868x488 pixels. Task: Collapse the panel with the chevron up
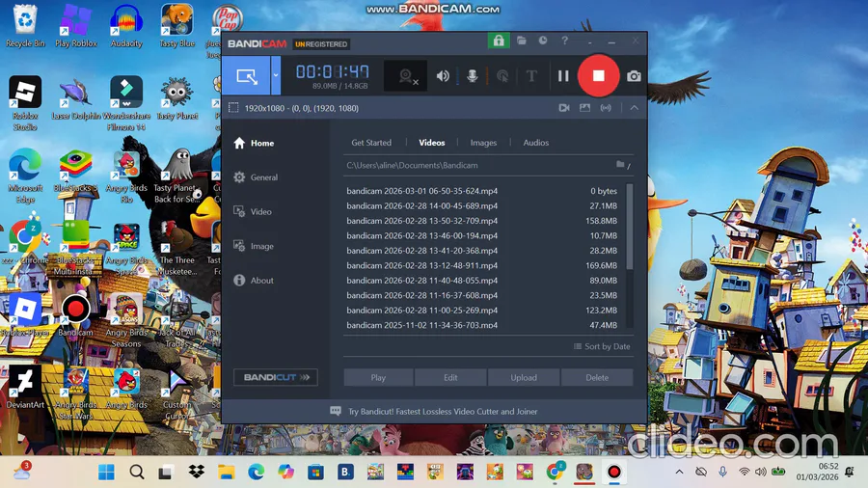pos(634,108)
